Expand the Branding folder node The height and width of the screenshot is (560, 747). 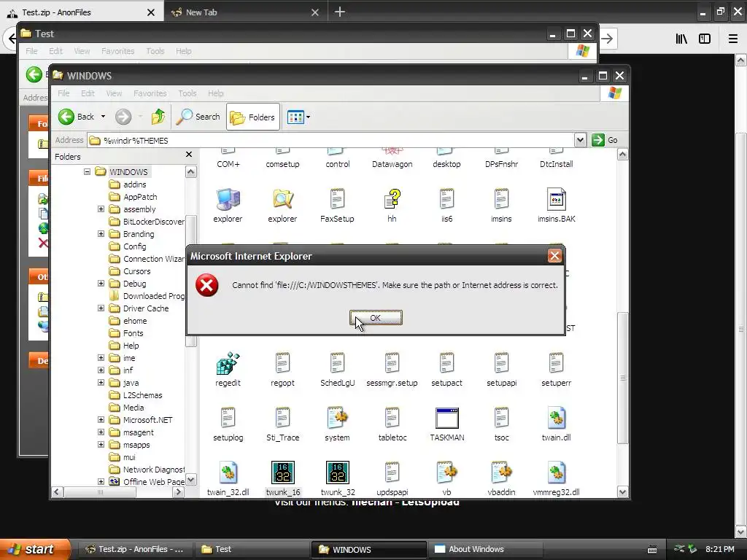pyautogui.click(x=101, y=234)
